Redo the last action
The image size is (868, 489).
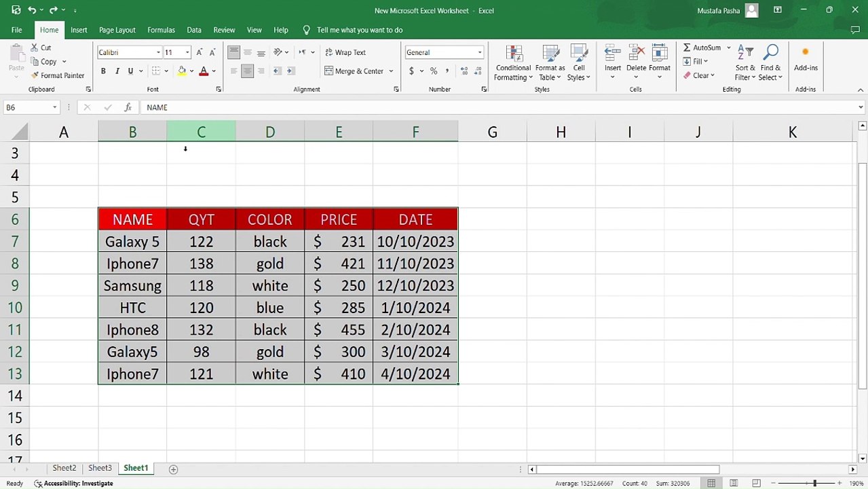[53, 10]
